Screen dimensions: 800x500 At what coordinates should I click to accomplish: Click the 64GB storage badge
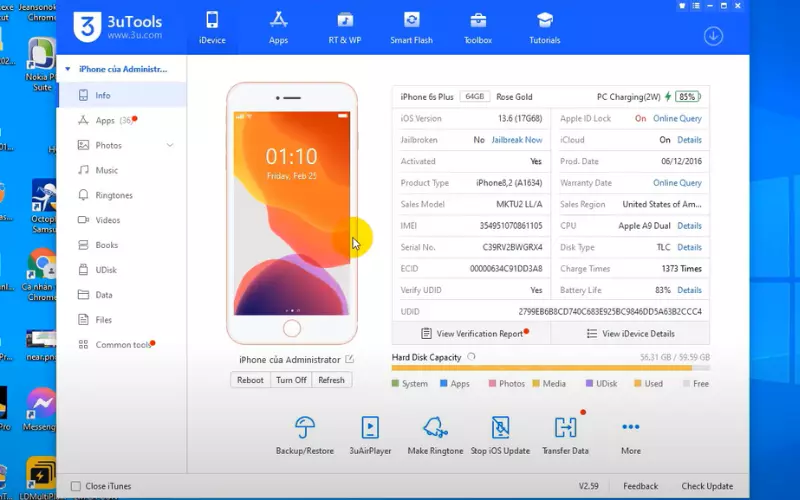pos(474,96)
